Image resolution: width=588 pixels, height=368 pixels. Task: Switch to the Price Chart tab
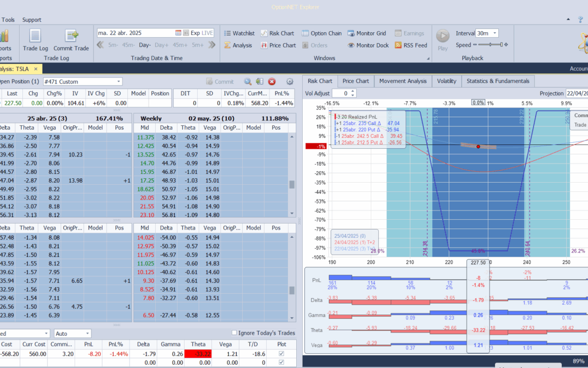point(356,81)
